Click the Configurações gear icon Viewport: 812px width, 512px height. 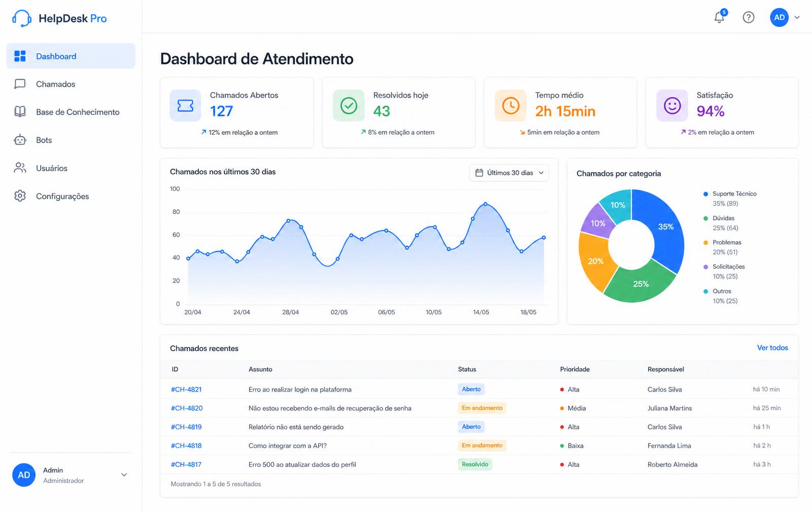(20, 196)
